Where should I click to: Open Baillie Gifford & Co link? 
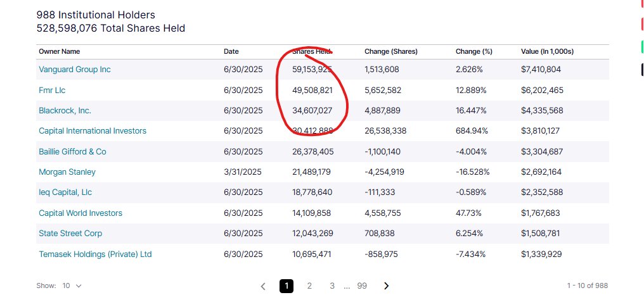pos(72,151)
